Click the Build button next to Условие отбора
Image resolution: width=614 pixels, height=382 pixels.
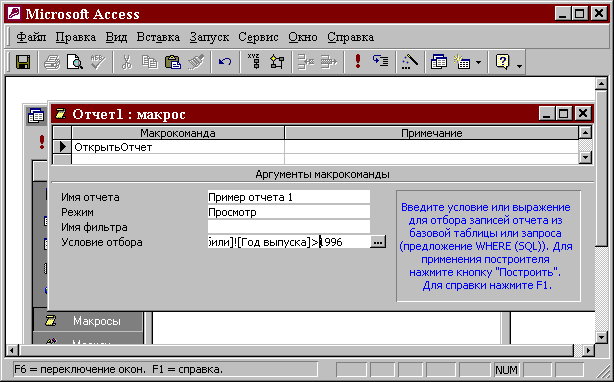[377, 242]
